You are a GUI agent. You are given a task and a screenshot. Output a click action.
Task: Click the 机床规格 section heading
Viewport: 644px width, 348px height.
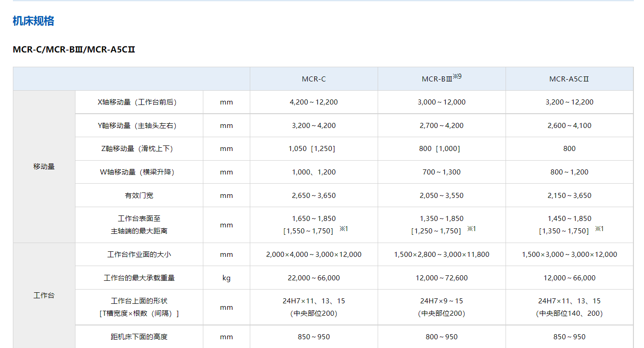click(34, 21)
